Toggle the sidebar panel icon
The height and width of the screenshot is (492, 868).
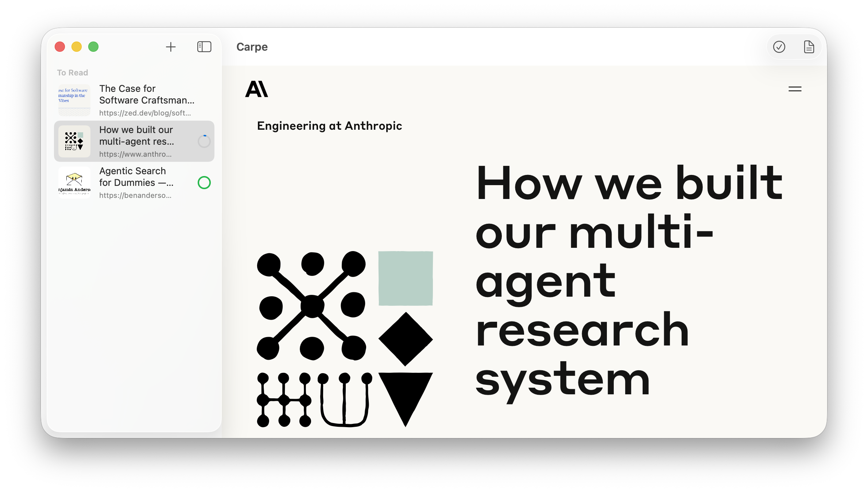204,47
